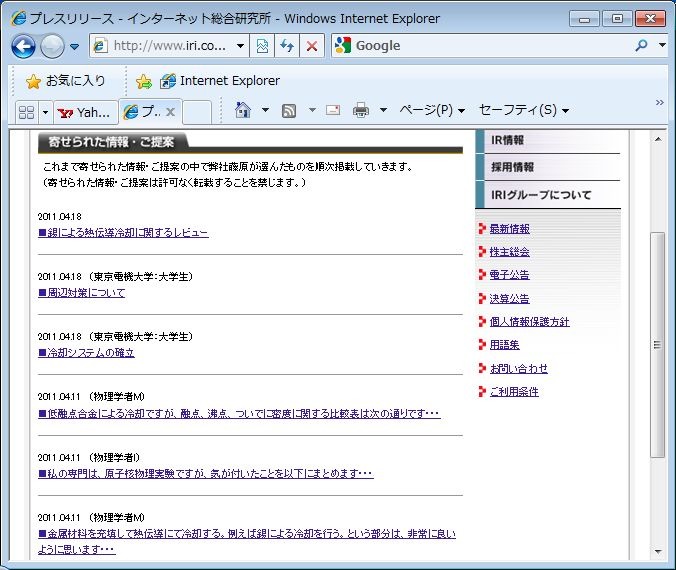Click the IE logo in title bar

[19, 18]
